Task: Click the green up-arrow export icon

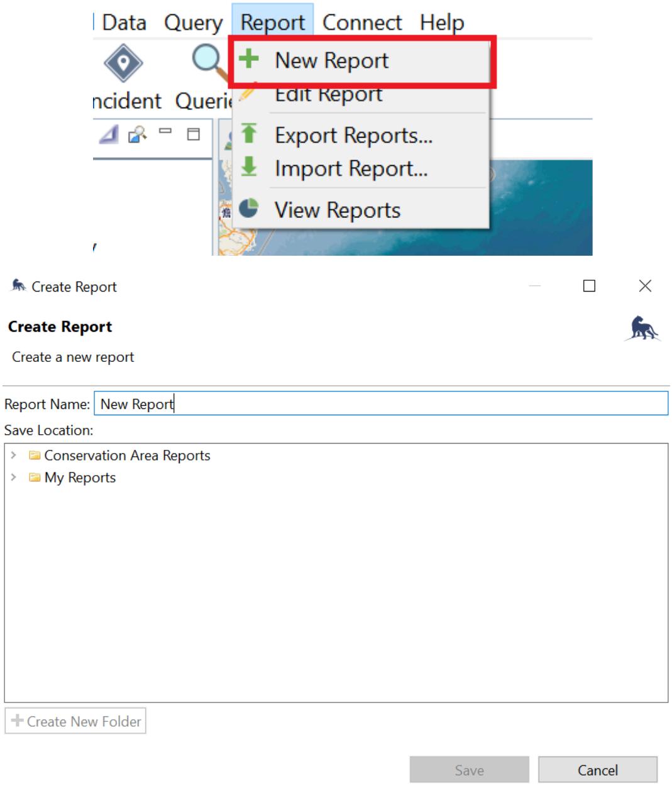Action: (x=249, y=133)
